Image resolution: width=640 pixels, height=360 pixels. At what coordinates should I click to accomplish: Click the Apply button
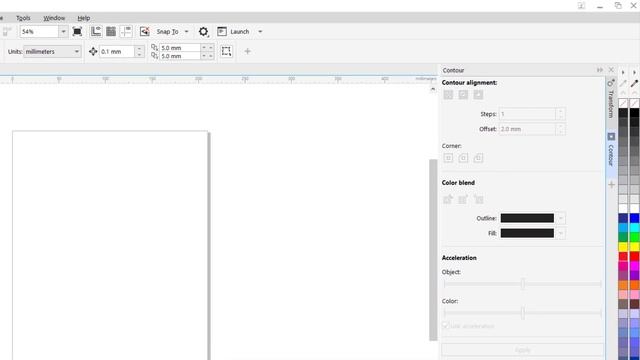point(522,350)
